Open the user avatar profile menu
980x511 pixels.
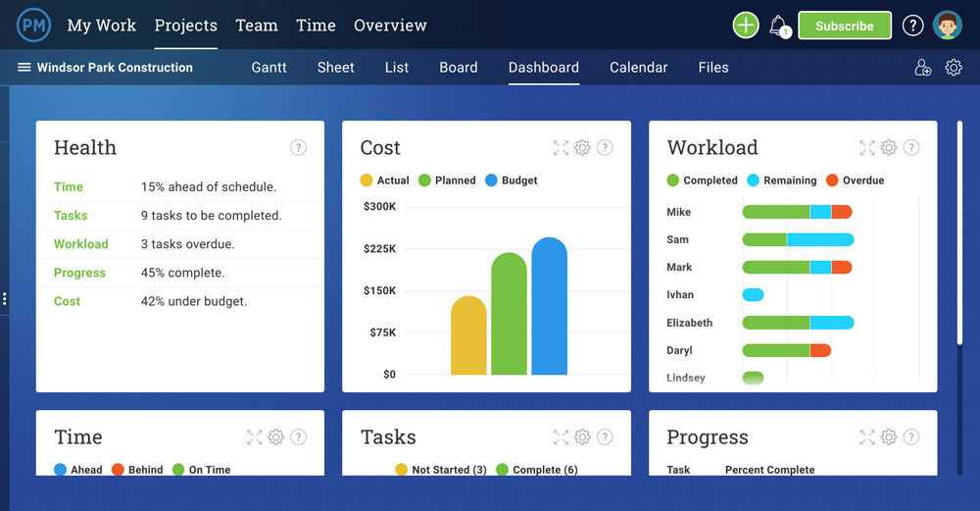(x=948, y=26)
